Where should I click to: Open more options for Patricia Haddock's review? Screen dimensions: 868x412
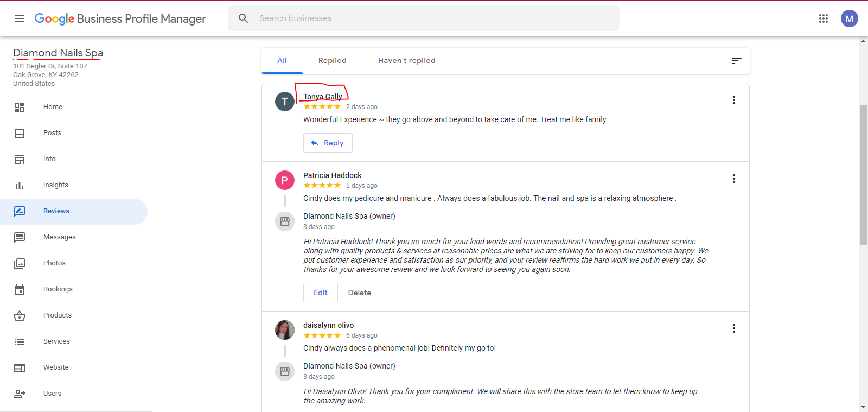(734, 179)
